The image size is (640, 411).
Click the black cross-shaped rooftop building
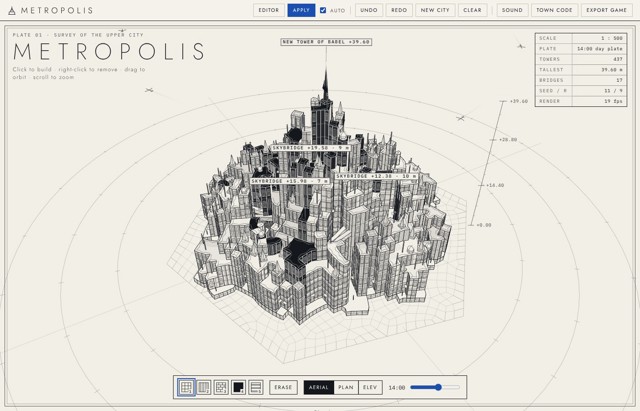pyautogui.click(x=300, y=251)
